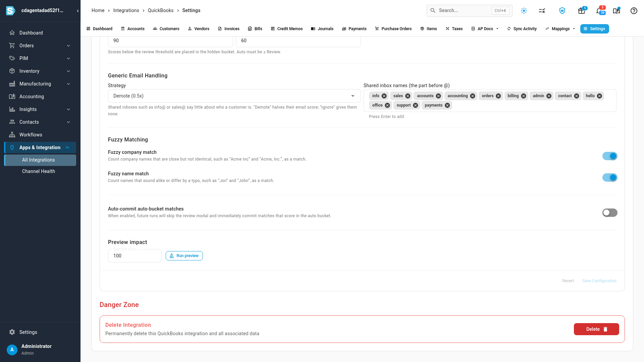
Task: Open the AP Docs dropdown tab
Action: point(485,29)
